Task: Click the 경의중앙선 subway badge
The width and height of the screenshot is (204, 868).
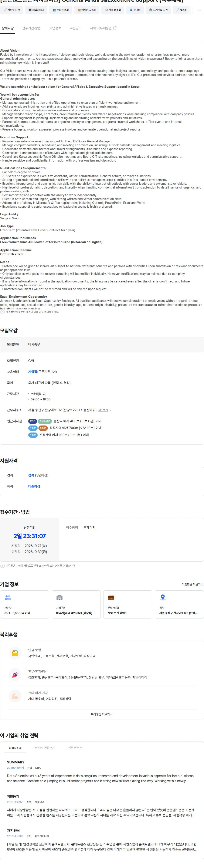Action: pyautogui.click(x=44, y=421)
